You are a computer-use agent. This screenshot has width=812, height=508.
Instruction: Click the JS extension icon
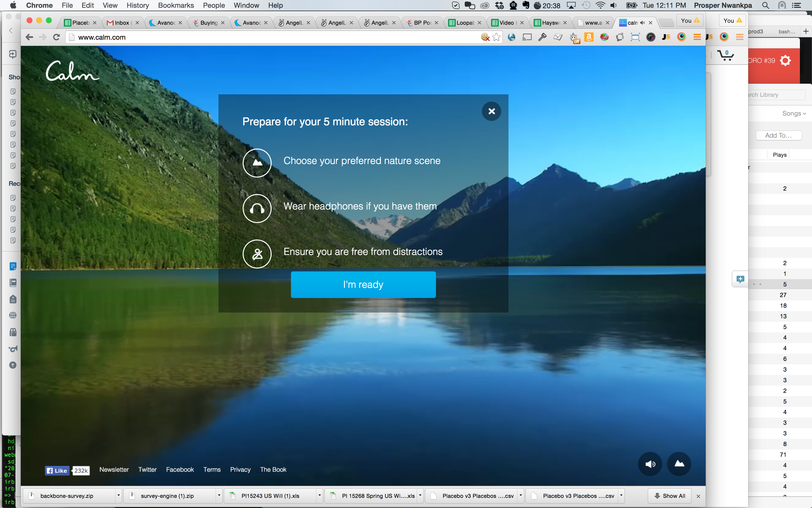tap(666, 37)
